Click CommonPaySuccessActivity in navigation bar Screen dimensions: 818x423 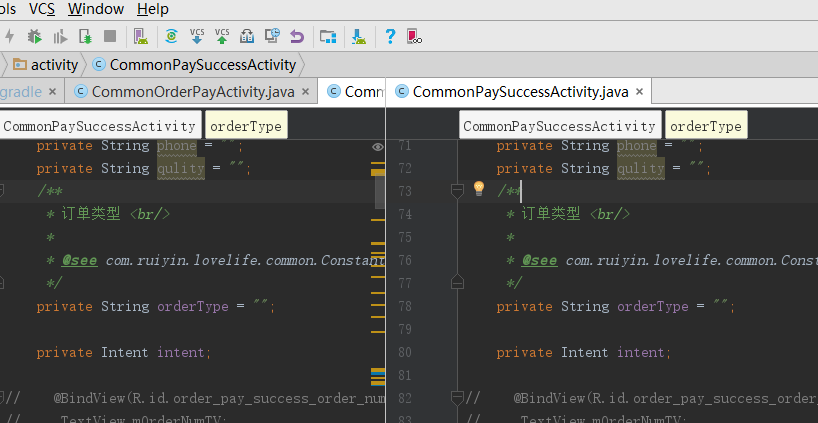(x=194, y=65)
